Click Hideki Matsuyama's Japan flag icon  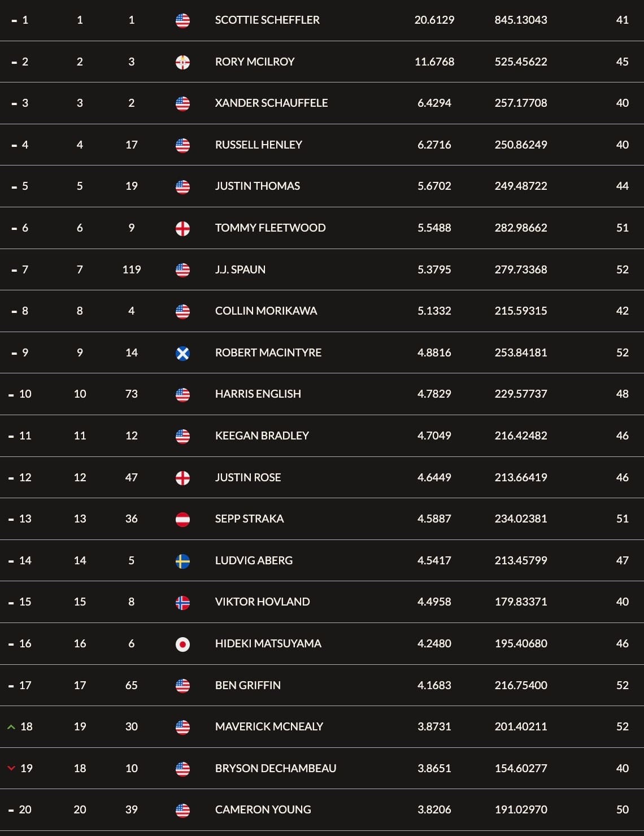point(182,645)
